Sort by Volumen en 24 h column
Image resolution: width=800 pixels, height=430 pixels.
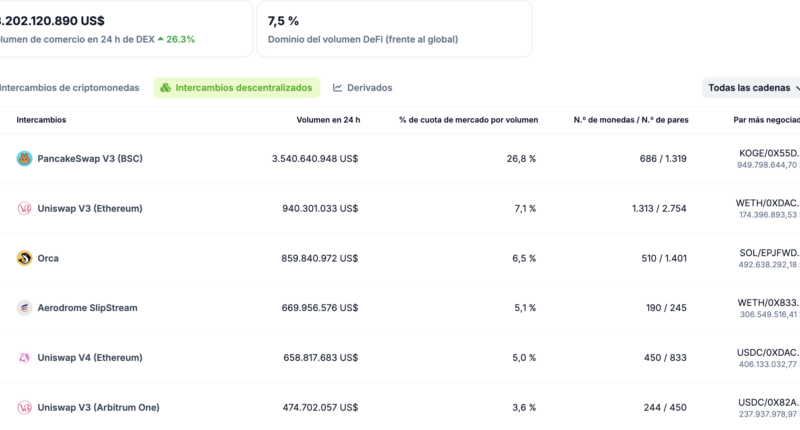(x=328, y=120)
